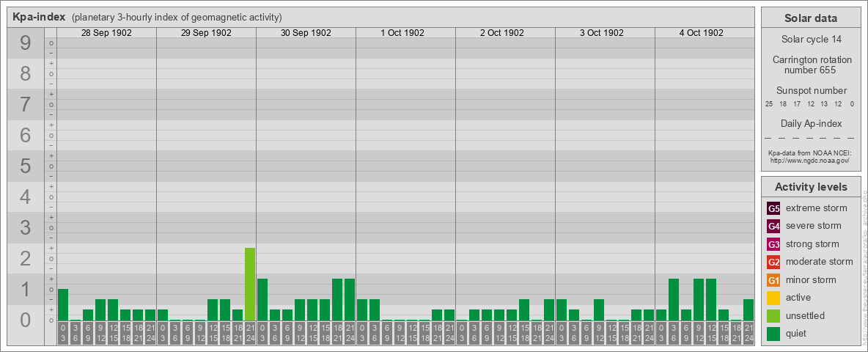The width and height of the screenshot is (868, 352).
Task: Select the yellow 'active' level swatch
Action: tap(773, 298)
